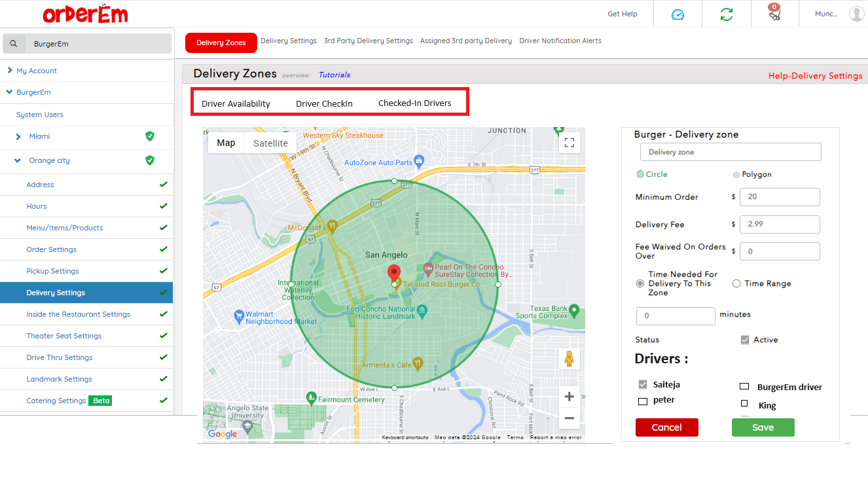
Task: Zoom out on the map
Action: (x=569, y=418)
